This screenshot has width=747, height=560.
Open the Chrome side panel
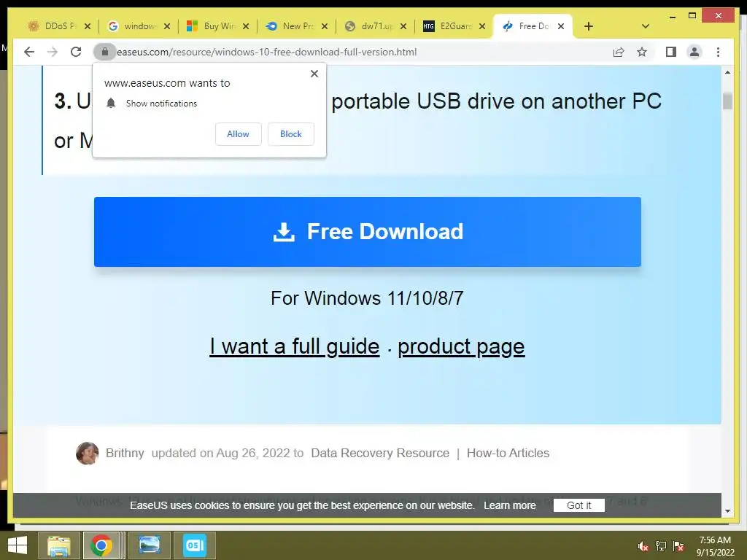671,52
